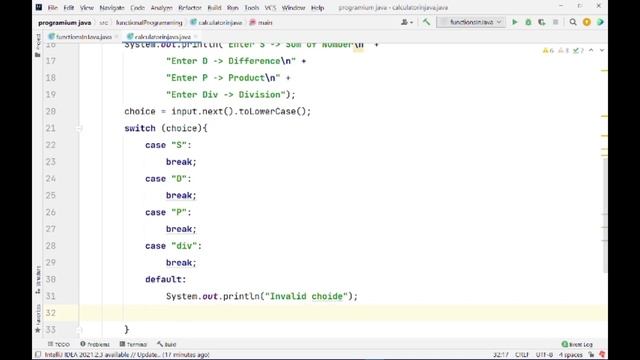Select the calculatorinjava.java editor tab
Viewport: 640px width, 360px height.
point(162,37)
